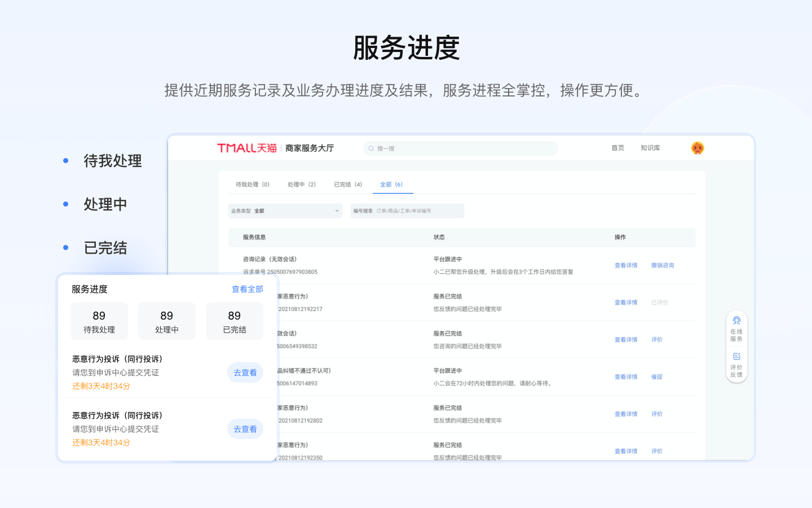
Task: Go to 首页 in top navigation
Action: tap(617, 148)
